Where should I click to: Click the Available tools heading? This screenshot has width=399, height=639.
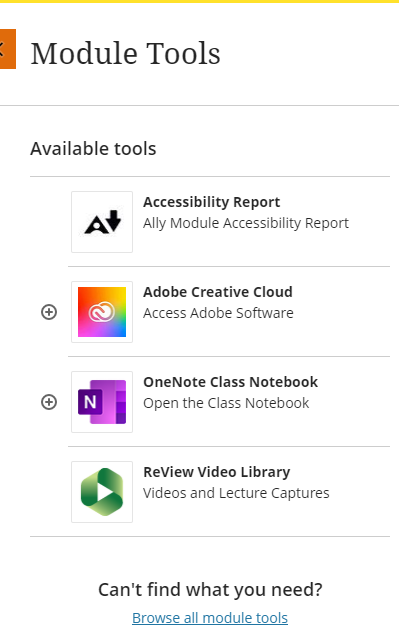(93, 149)
